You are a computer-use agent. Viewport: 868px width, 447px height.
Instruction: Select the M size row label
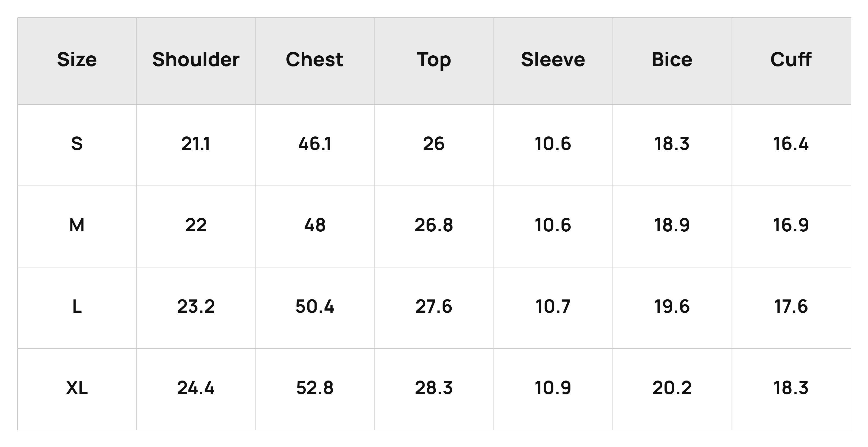(77, 225)
